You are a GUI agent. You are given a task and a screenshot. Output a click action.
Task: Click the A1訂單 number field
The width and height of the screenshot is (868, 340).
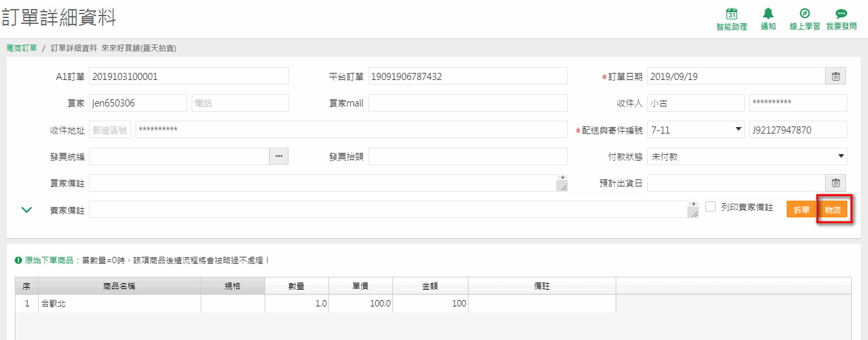click(189, 76)
